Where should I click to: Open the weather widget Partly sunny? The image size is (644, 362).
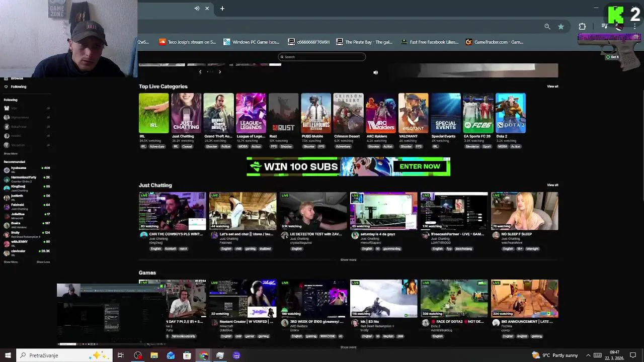click(x=555, y=355)
